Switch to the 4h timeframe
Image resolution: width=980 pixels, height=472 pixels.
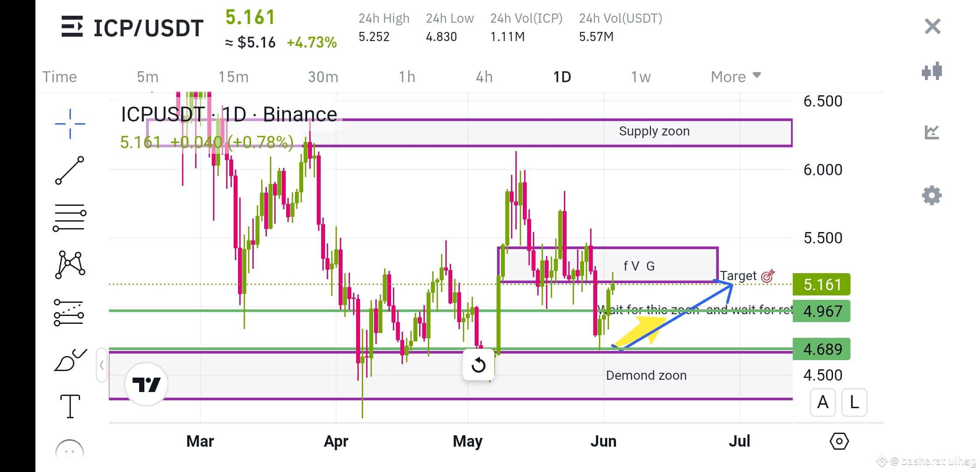(484, 77)
